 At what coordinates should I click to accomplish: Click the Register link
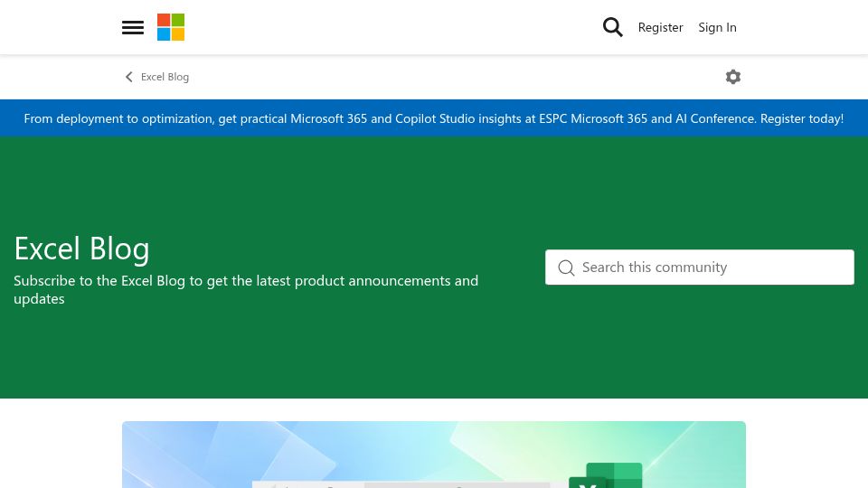[660, 27]
